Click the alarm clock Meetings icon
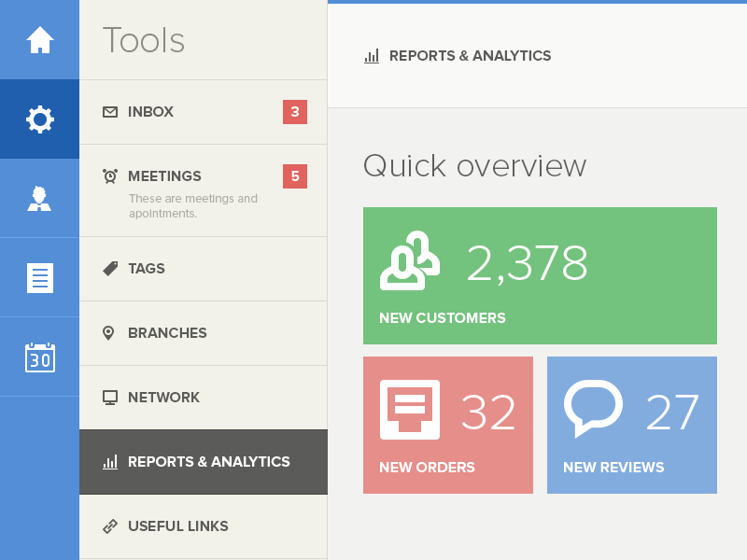 click(x=110, y=176)
